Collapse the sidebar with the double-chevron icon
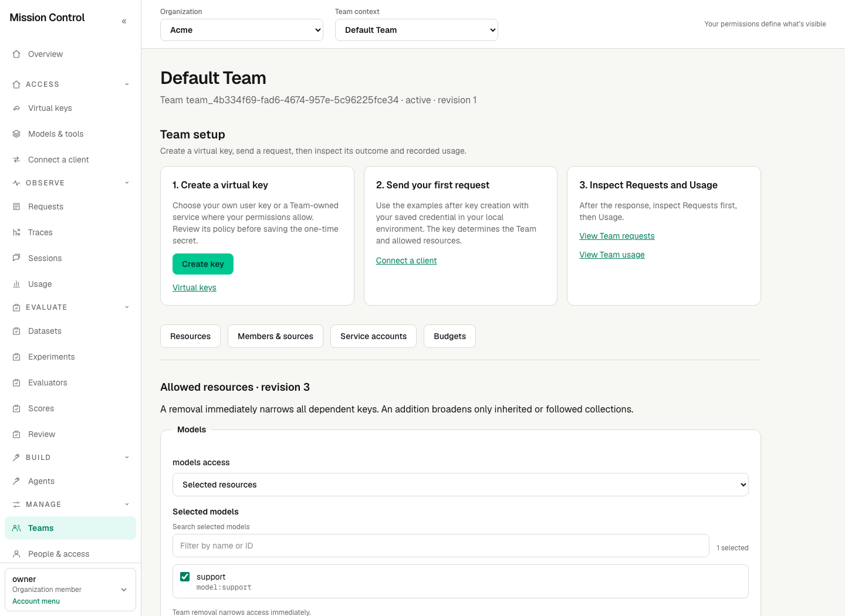 124,21
